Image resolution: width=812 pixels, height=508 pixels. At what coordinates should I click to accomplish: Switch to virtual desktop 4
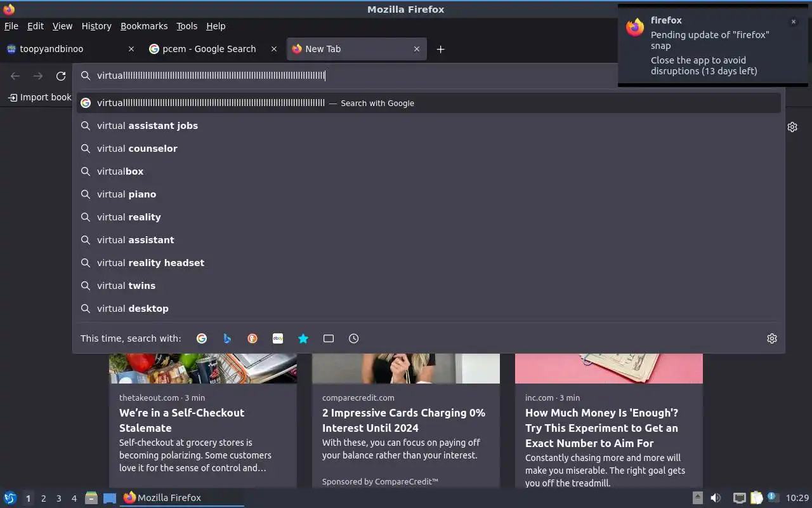coord(74,498)
